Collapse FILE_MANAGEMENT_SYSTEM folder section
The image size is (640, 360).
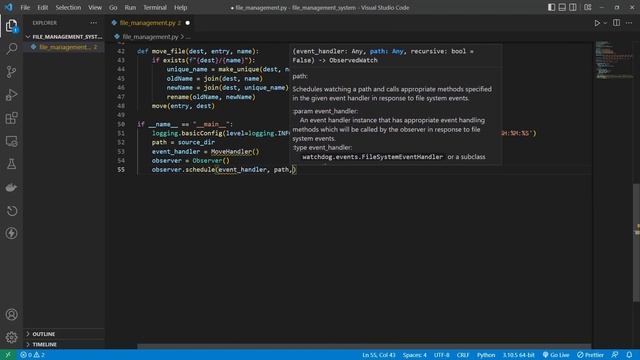tap(64, 37)
